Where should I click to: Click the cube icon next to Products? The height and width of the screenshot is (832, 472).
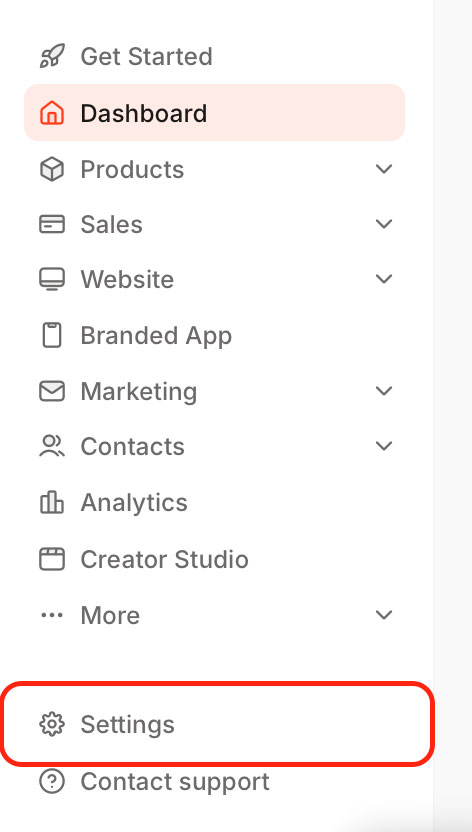[x=52, y=169]
